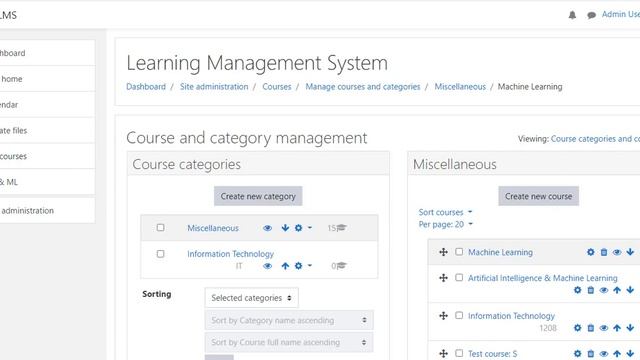Image resolution: width=640 pixels, height=360 pixels.
Task: Open My courses in sidebar
Action: [47, 156]
